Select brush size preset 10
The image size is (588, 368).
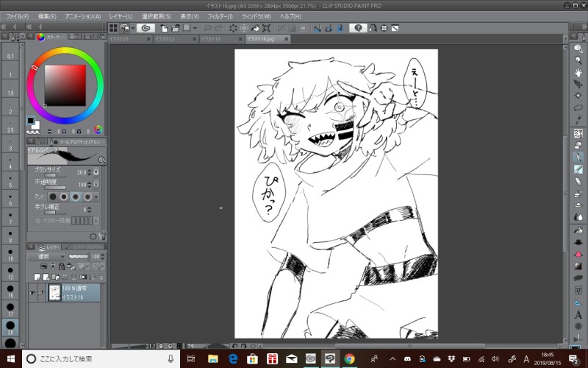coord(10,255)
